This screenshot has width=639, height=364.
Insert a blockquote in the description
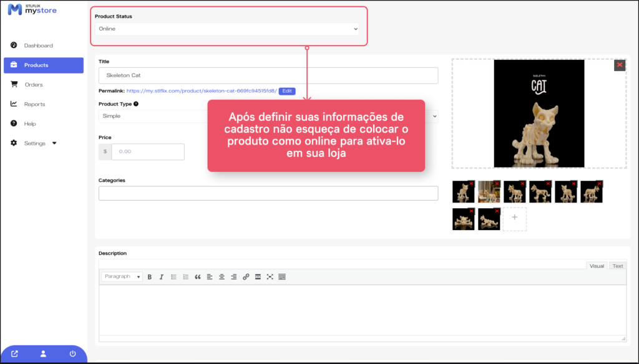(x=198, y=277)
